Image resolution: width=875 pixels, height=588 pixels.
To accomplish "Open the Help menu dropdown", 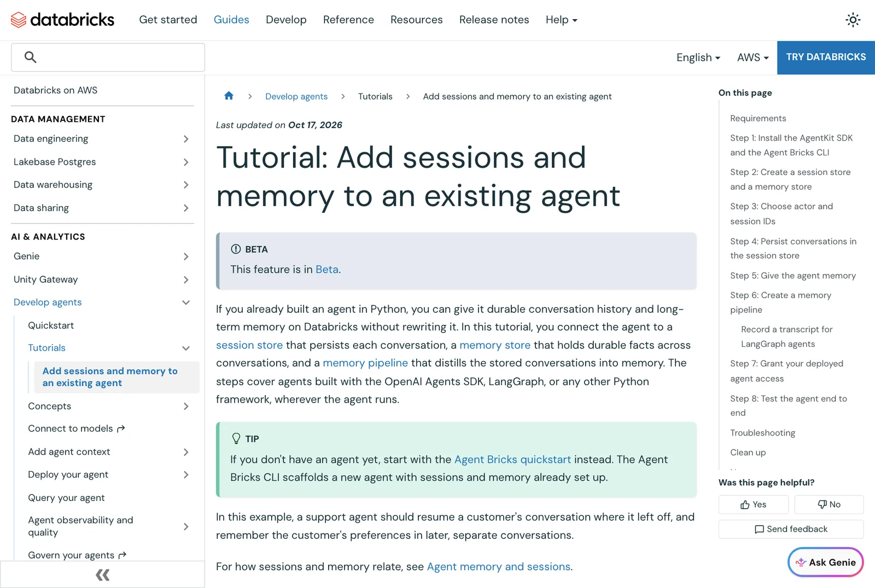I will (x=562, y=20).
